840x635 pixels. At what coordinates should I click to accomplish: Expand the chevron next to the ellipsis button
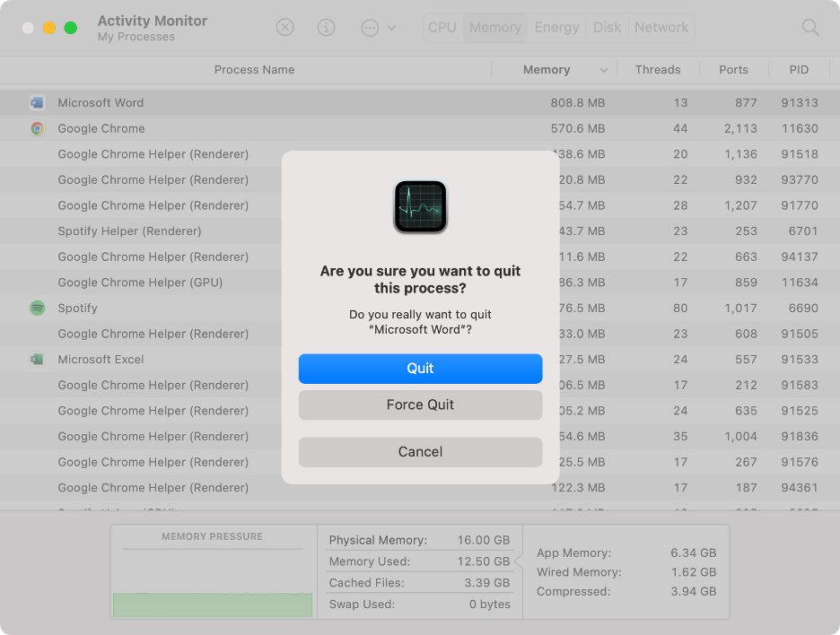388,27
